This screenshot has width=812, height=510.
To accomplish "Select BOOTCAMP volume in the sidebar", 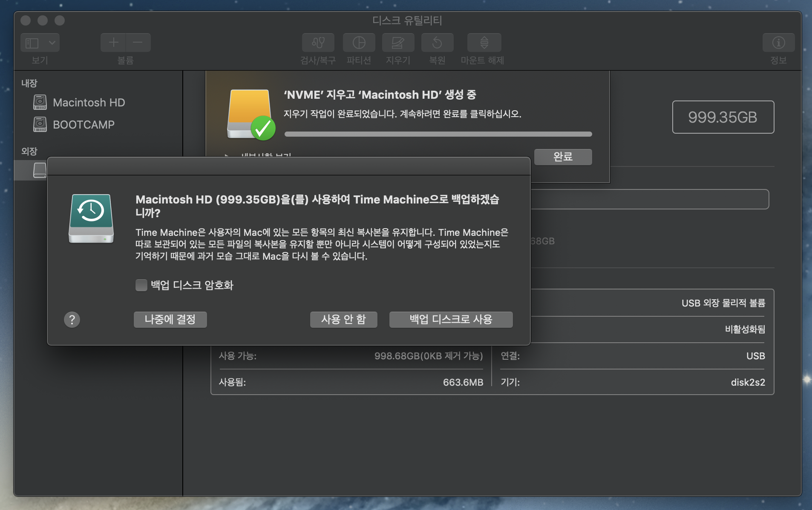I will pos(84,125).
